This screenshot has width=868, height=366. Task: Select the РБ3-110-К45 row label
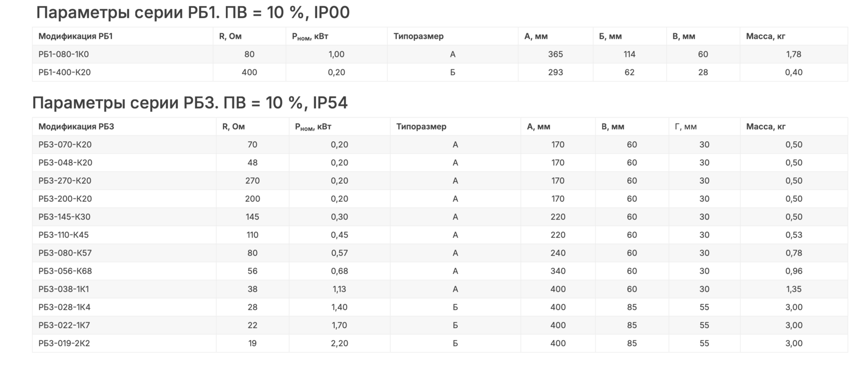tap(64, 235)
